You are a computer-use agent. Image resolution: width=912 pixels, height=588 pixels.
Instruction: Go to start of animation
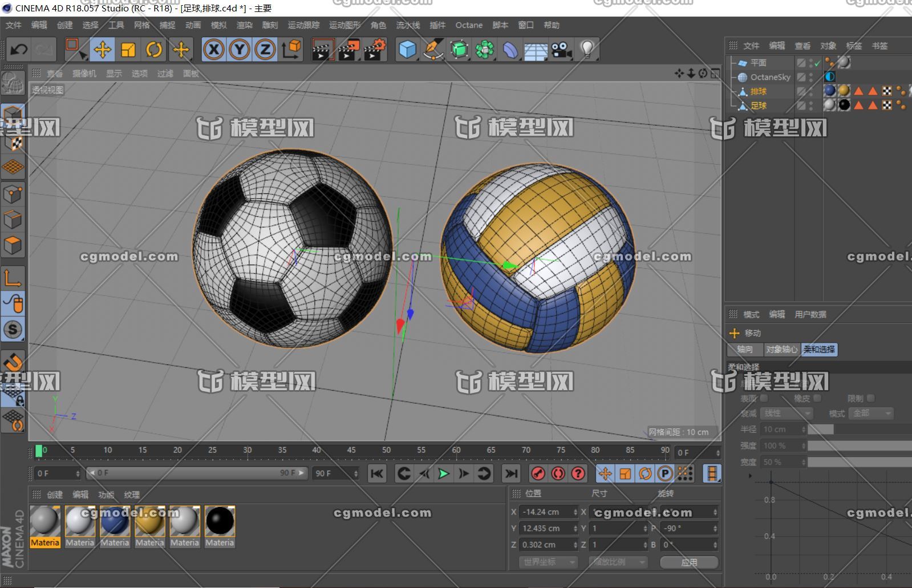tap(377, 473)
